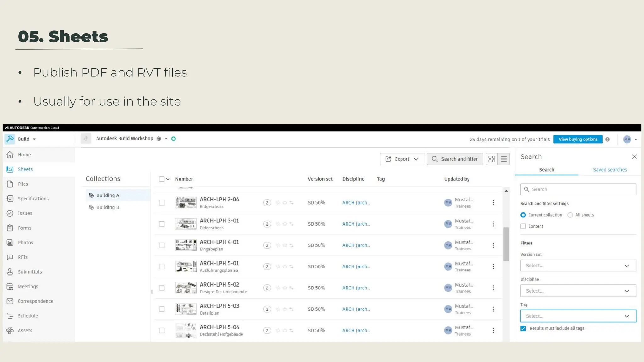Screen dimensions: 644x362
Task: Click the Forms clipboard icon
Action: pyautogui.click(x=10, y=228)
